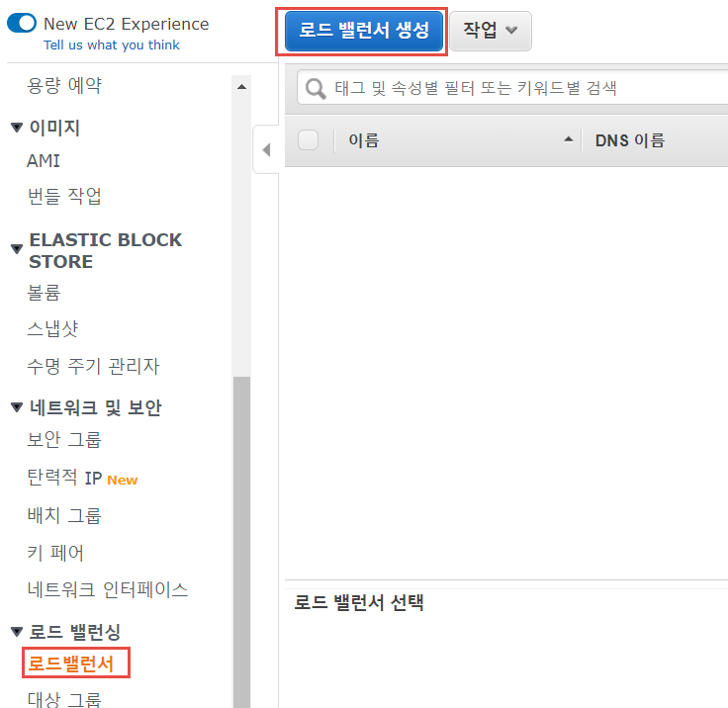Collapse the 네트워크 및 보안 section triangle

click(x=17, y=407)
